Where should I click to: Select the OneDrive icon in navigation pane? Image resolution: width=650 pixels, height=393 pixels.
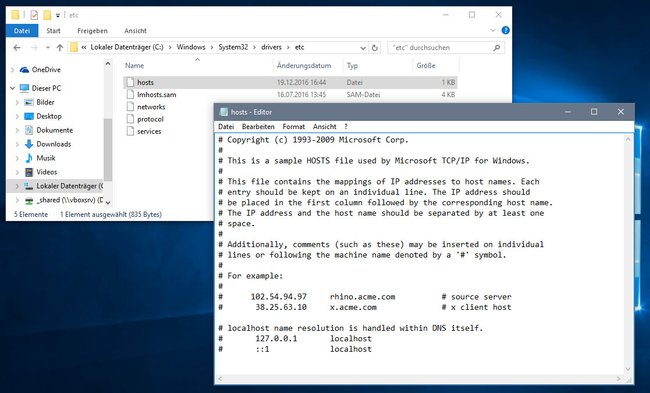24,70
